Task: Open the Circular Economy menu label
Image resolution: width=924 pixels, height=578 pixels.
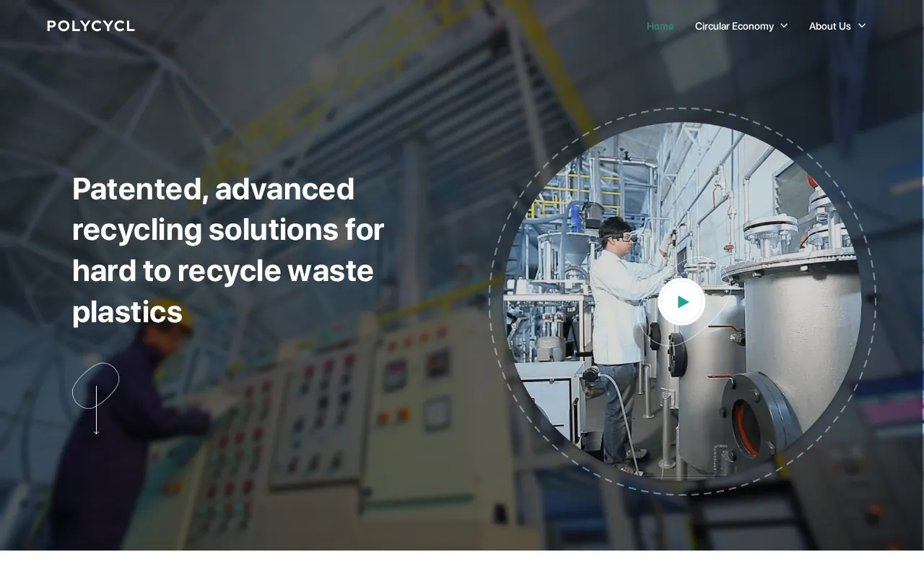Action: (734, 26)
